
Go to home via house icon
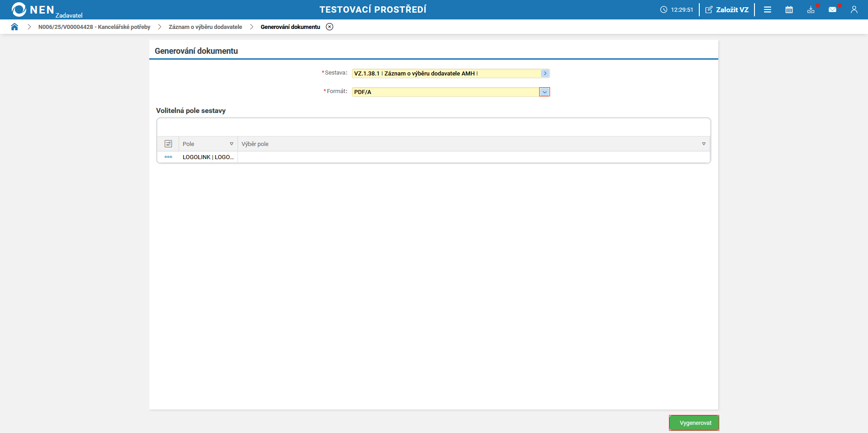click(14, 27)
